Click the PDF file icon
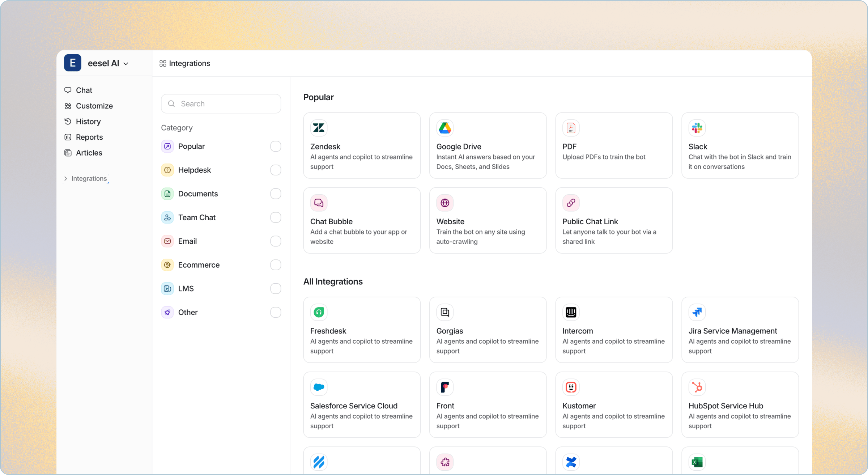This screenshot has width=868, height=475. point(571,128)
